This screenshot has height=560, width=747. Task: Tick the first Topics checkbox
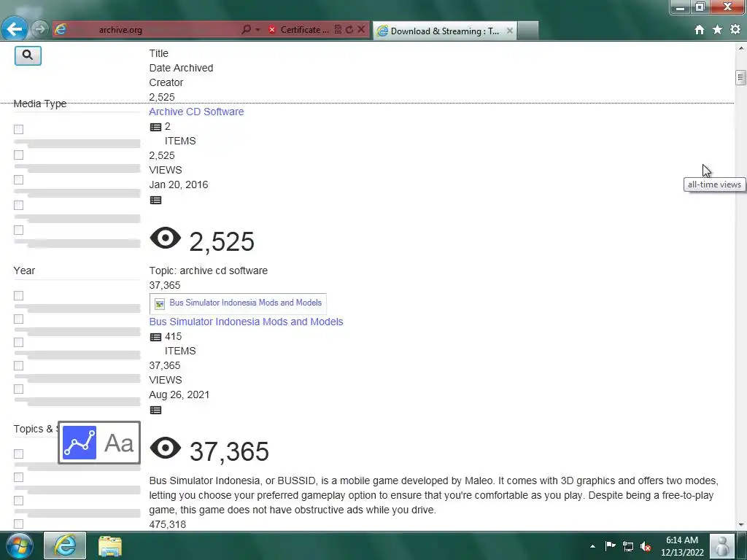point(18,454)
